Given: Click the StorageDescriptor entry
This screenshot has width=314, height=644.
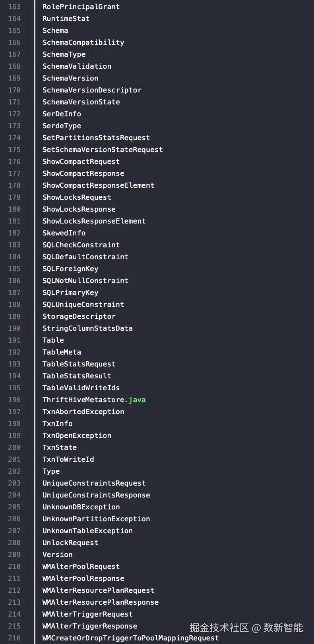Looking at the screenshot, I should coord(79,316).
